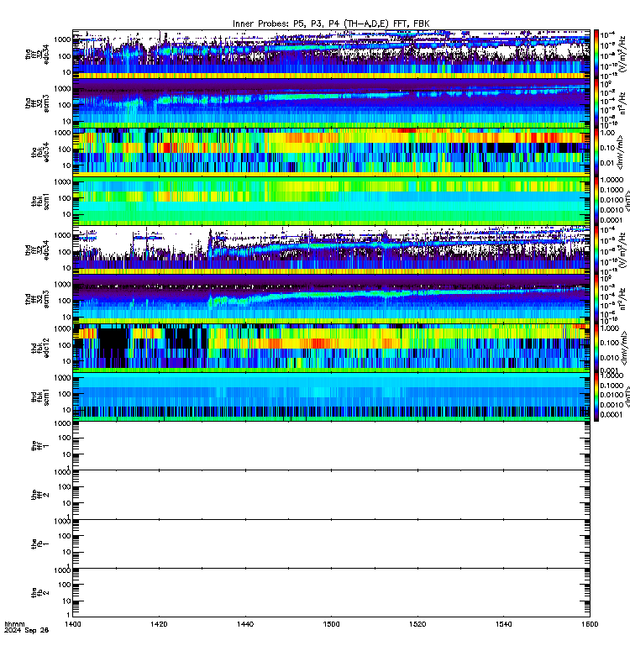Click inside the thd fff scm3 spectrogram

tap(331, 299)
